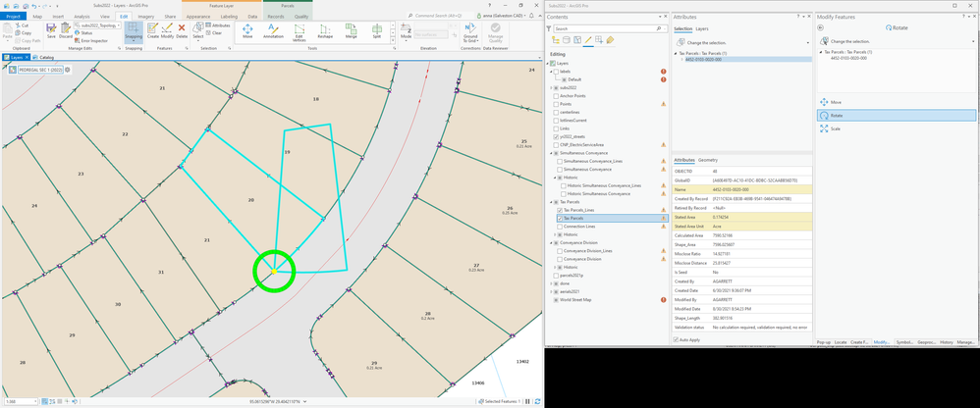Activate the Split tool
The width and height of the screenshot is (980, 408).
pos(377,30)
